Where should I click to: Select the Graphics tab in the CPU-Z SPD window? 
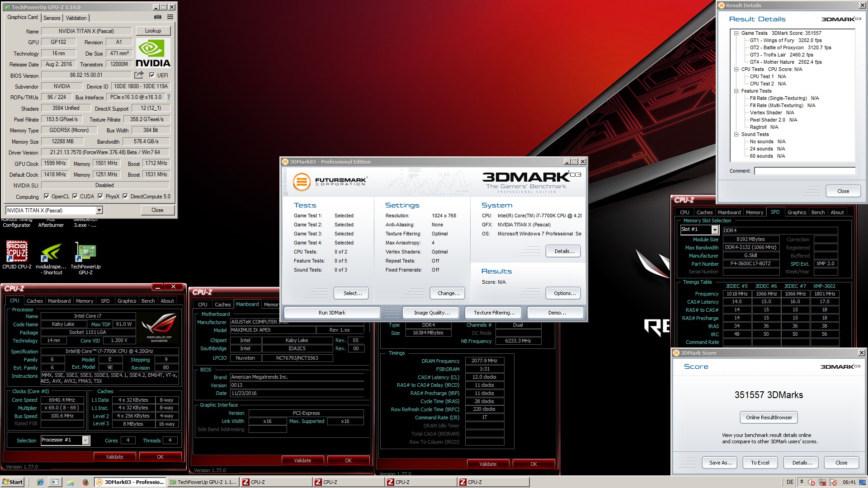[x=797, y=212]
